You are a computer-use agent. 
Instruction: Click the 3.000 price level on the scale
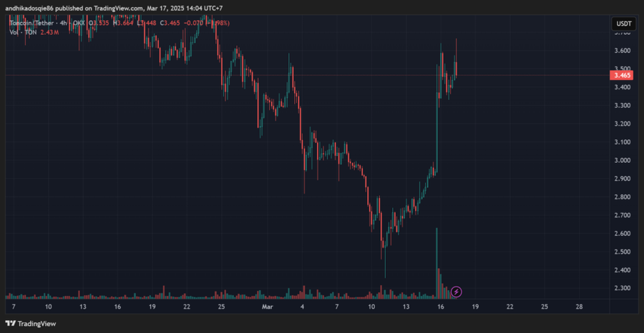(622, 161)
